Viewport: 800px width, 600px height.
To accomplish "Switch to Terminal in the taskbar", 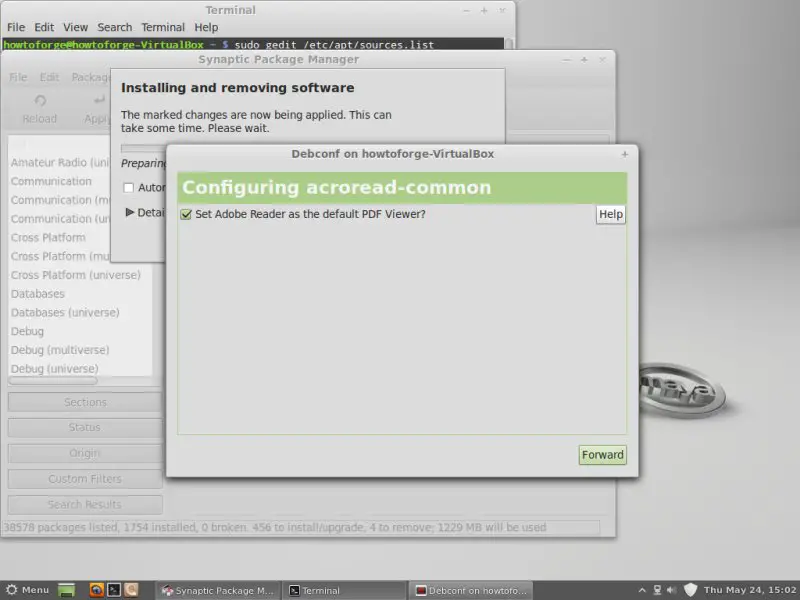I will coord(345,590).
